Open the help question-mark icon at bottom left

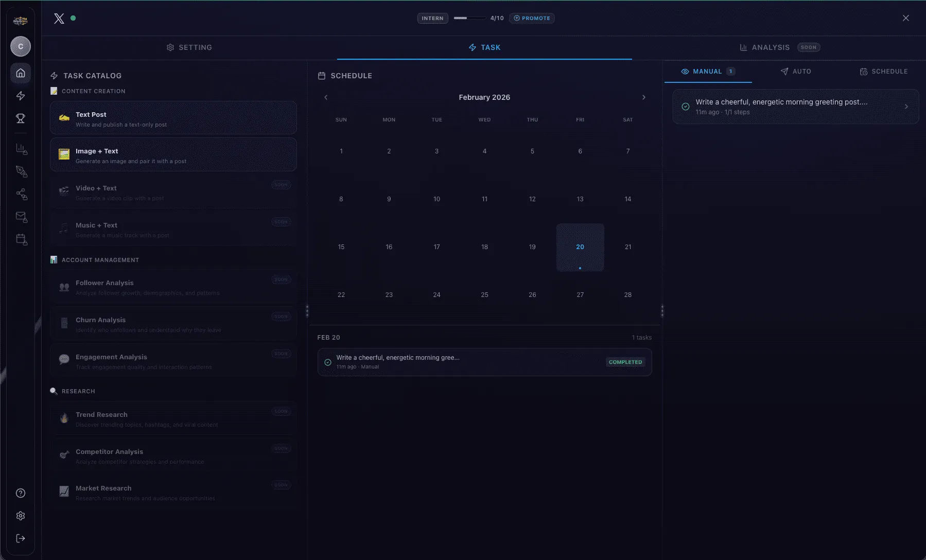click(20, 493)
